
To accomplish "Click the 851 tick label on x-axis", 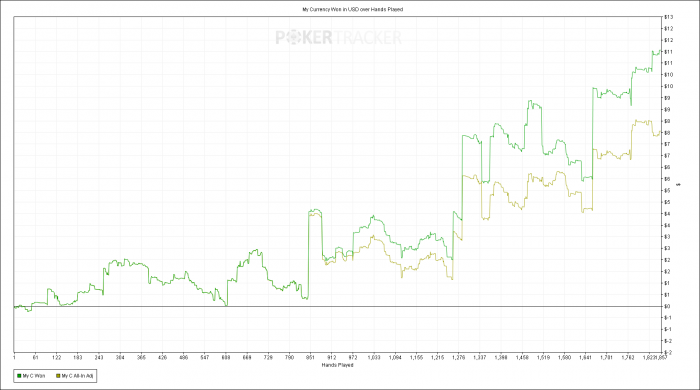I will pos(311,357).
